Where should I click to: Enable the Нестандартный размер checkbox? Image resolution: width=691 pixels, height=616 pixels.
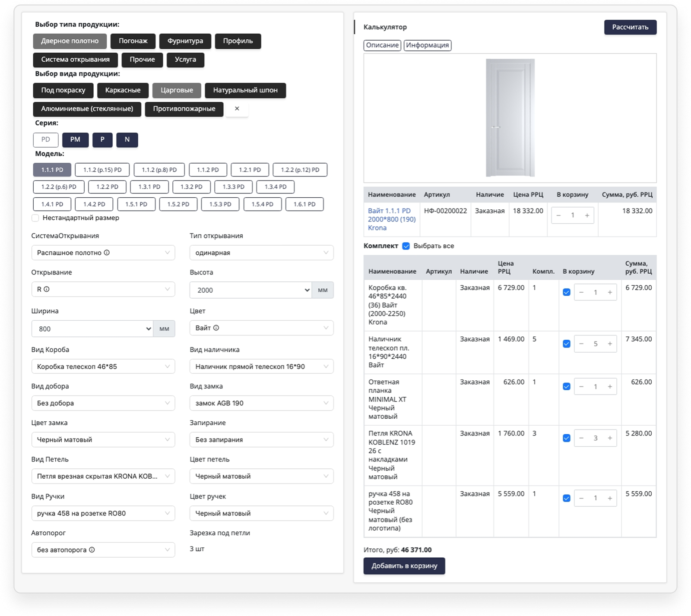[x=35, y=218]
